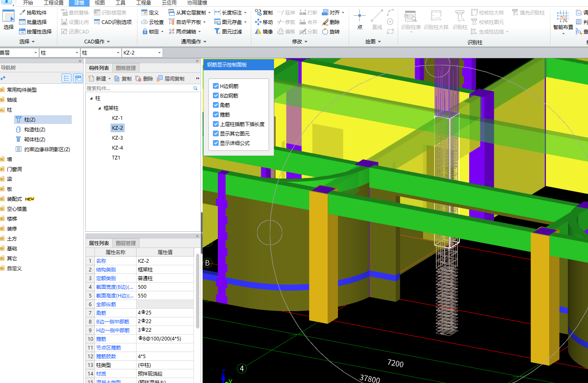Open the 工程设置 ribbon tab

(x=54, y=3)
